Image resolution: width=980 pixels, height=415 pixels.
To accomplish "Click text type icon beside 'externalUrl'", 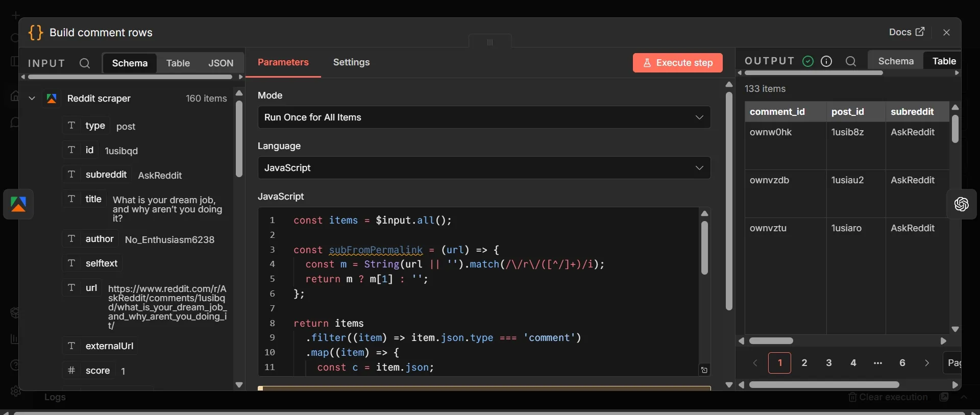I will click(x=71, y=346).
